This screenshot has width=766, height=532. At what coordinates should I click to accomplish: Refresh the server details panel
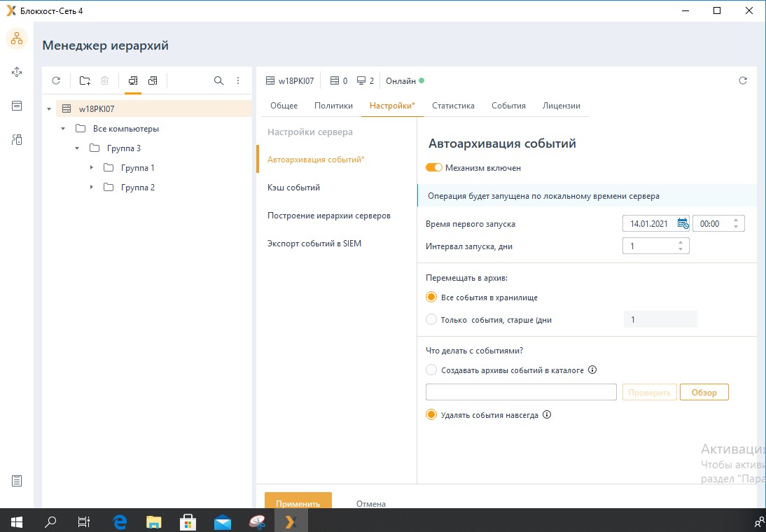tap(743, 80)
